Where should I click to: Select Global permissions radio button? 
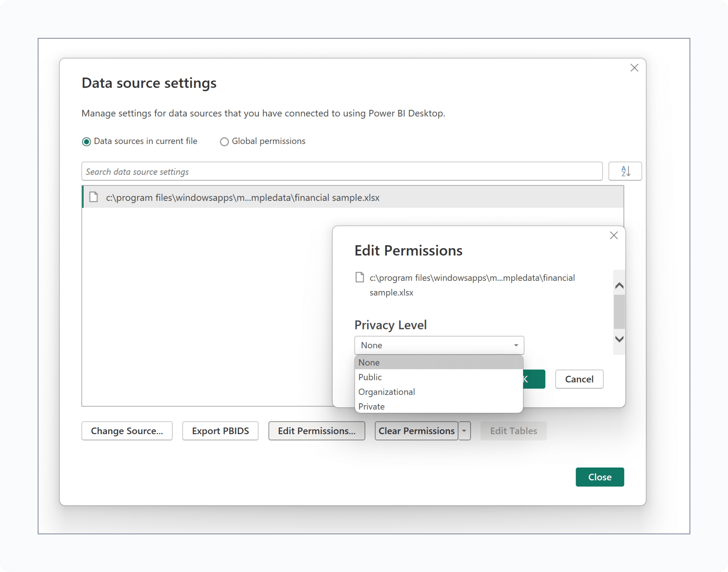224,142
